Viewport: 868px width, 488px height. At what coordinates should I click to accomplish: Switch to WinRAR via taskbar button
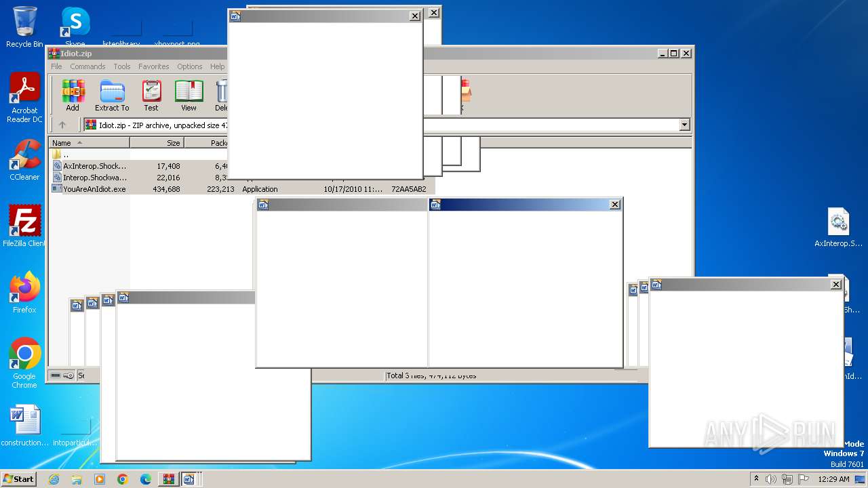tap(169, 479)
